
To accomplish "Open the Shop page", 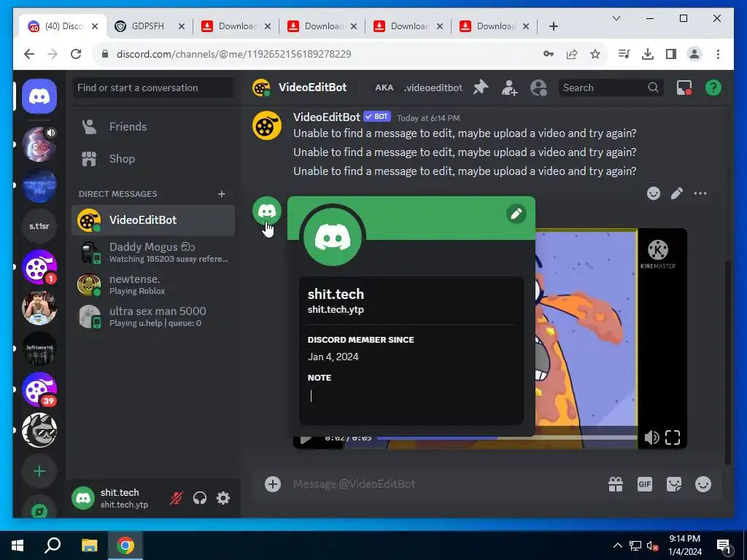I will [x=152, y=158].
